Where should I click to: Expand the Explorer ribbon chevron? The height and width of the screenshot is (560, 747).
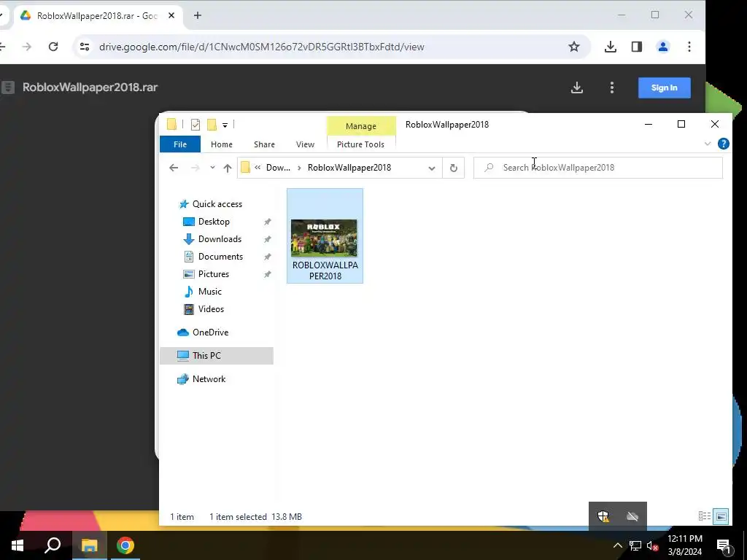click(708, 144)
